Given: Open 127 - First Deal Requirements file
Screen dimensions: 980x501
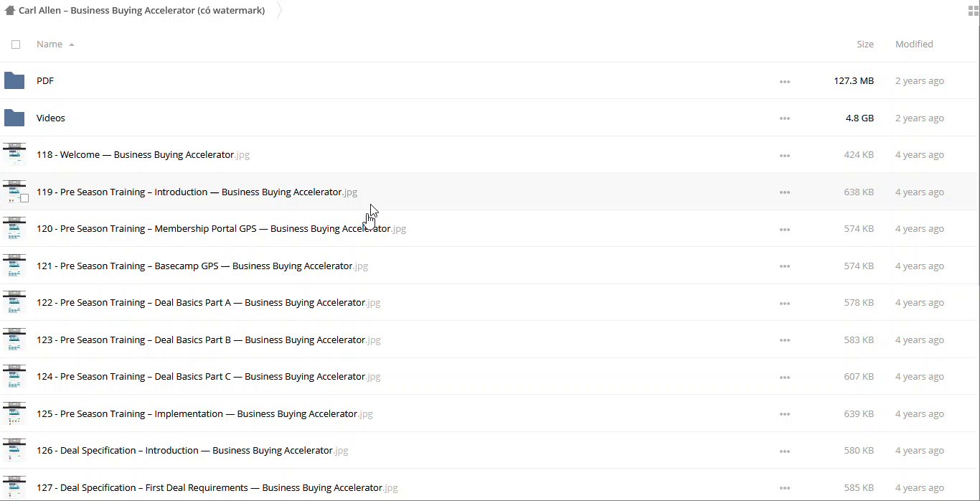Looking at the screenshot, I should click(217, 487).
